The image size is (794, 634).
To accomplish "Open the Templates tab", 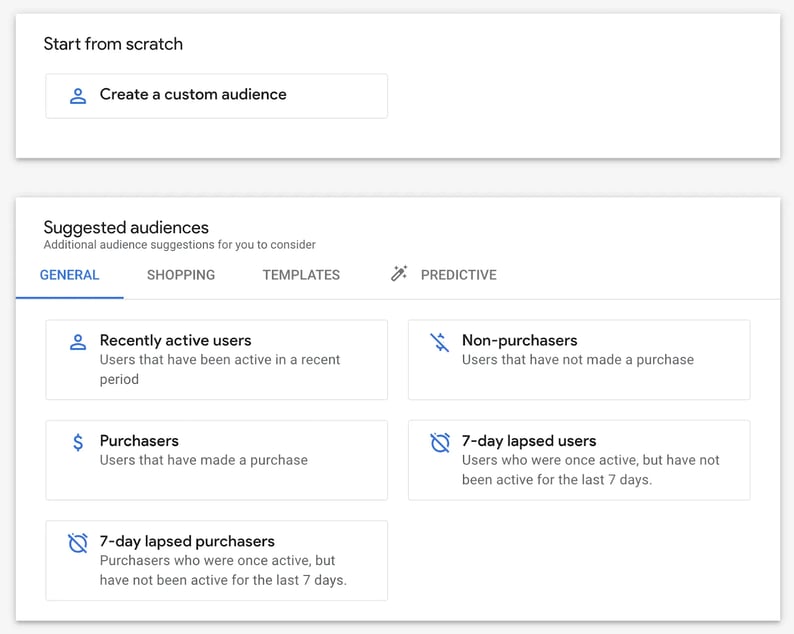I will coord(301,275).
